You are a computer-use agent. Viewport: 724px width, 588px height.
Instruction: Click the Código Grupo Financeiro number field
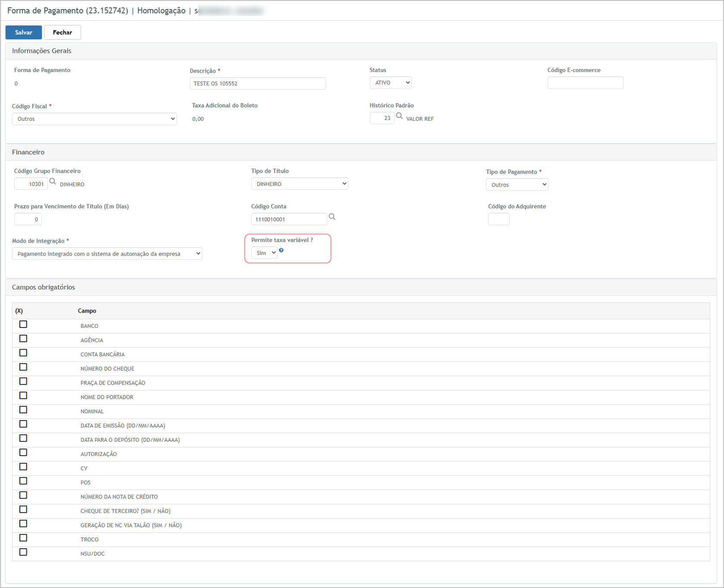[31, 184]
